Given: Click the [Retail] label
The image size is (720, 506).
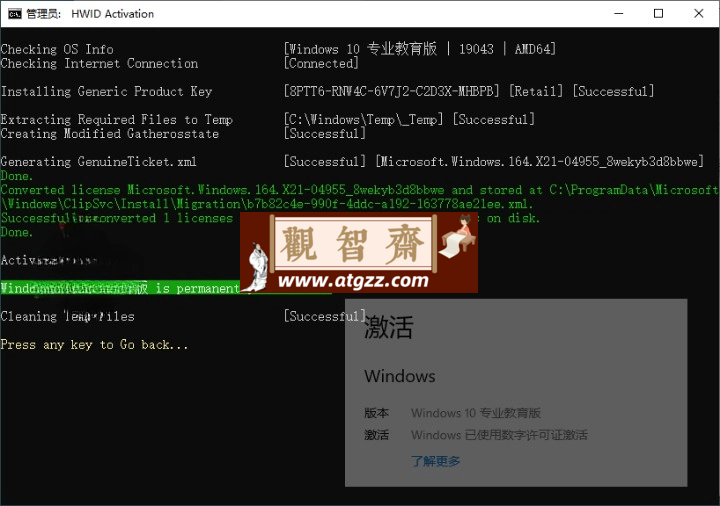Looking at the screenshot, I should tap(535, 91).
